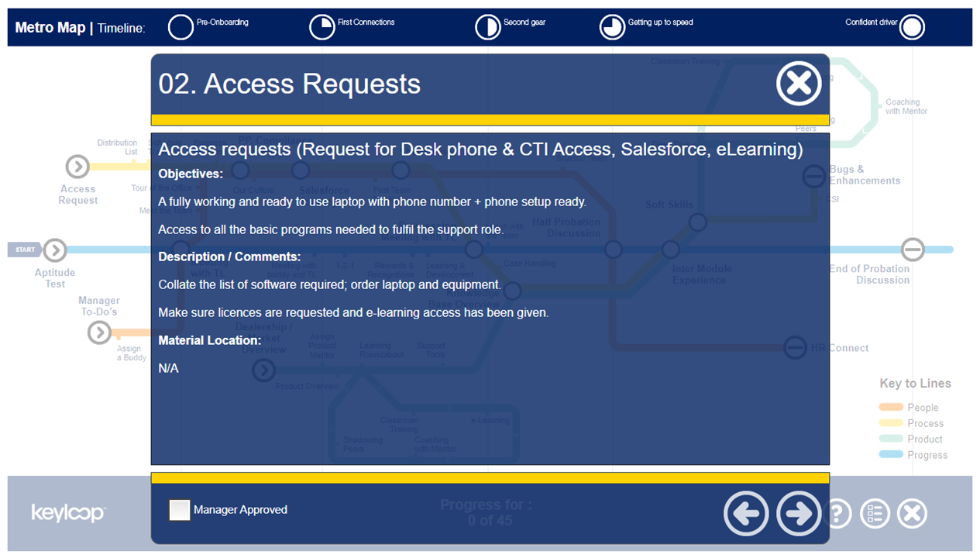Viewport: 980px width, 558px height.
Task: Open the checklist icon in bottom bar
Action: (875, 514)
